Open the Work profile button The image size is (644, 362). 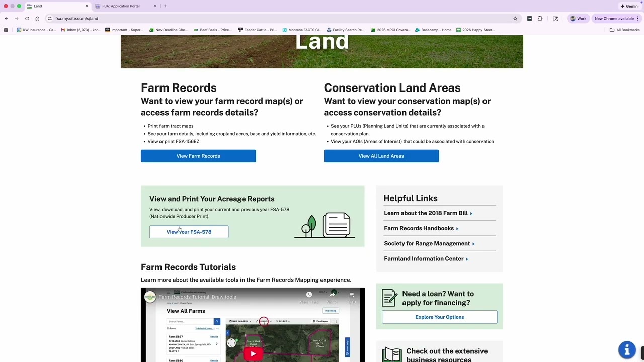click(578, 19)
